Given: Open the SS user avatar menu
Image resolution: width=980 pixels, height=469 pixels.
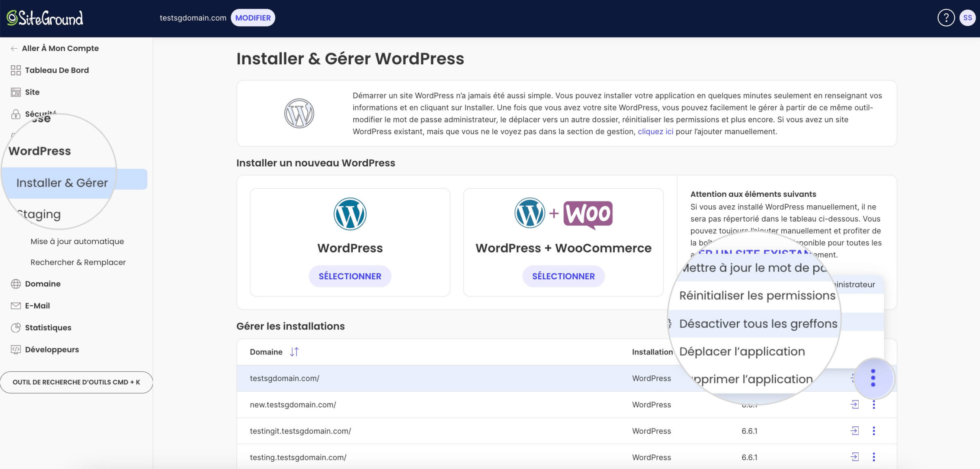Looking at the screenshot, I should click(967, 18).
